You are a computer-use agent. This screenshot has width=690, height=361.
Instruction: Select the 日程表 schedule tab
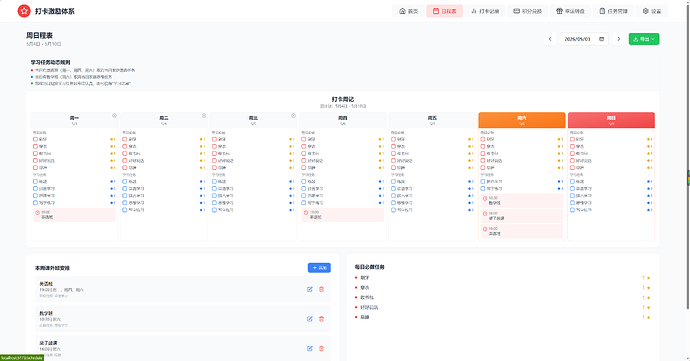[x=444, y=11]
